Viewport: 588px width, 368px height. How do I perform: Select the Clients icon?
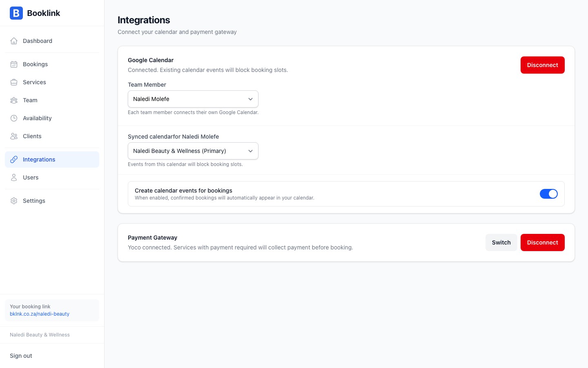click(x=14, y=136)
